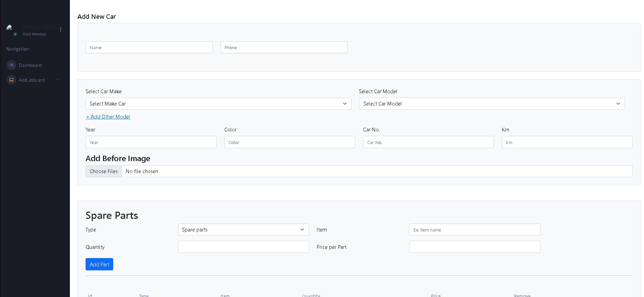The width and height of the screenshot is (644, 297).
Task: Open the Add Jobcard menu item
Action: (x=32, y=80)
